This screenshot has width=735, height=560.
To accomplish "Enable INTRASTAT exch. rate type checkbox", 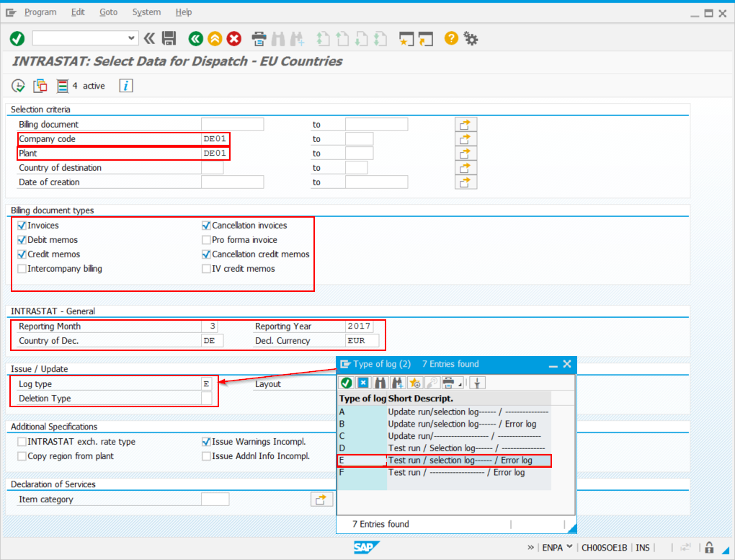I will pos(22,442).
